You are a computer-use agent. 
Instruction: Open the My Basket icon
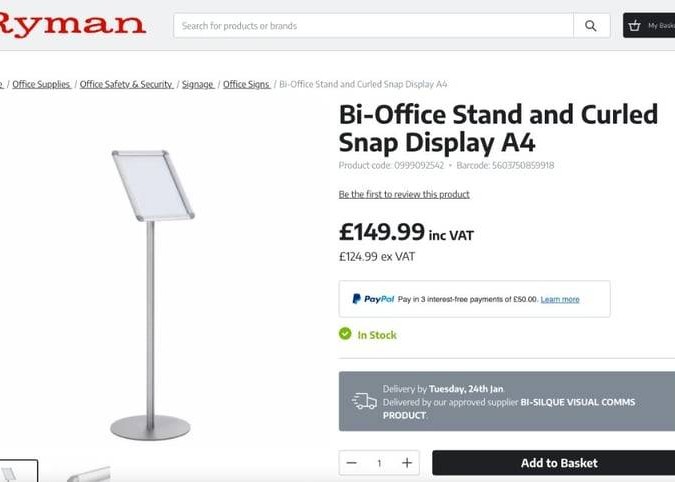tap(634, 26)
